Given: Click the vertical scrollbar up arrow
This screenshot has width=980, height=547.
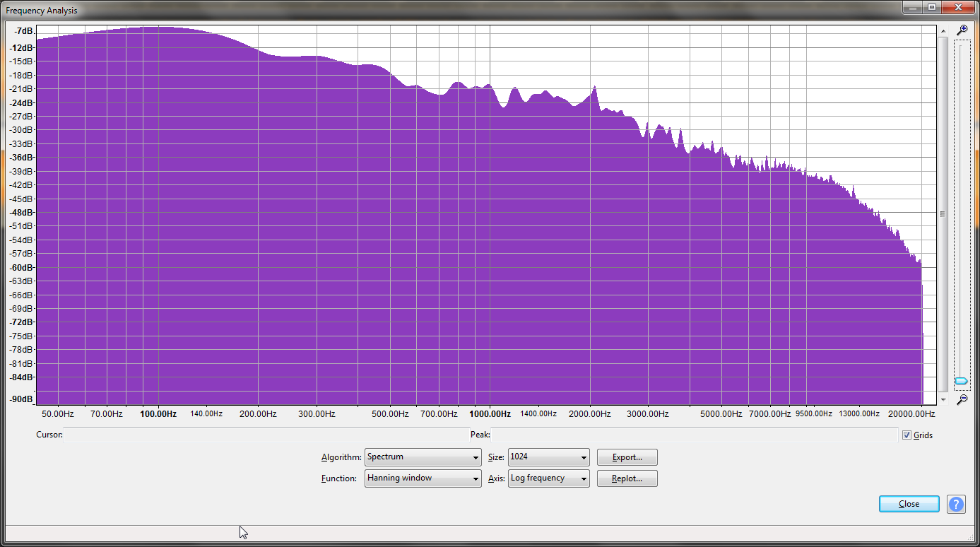Looking at the screenshot, I should [943, 32].
